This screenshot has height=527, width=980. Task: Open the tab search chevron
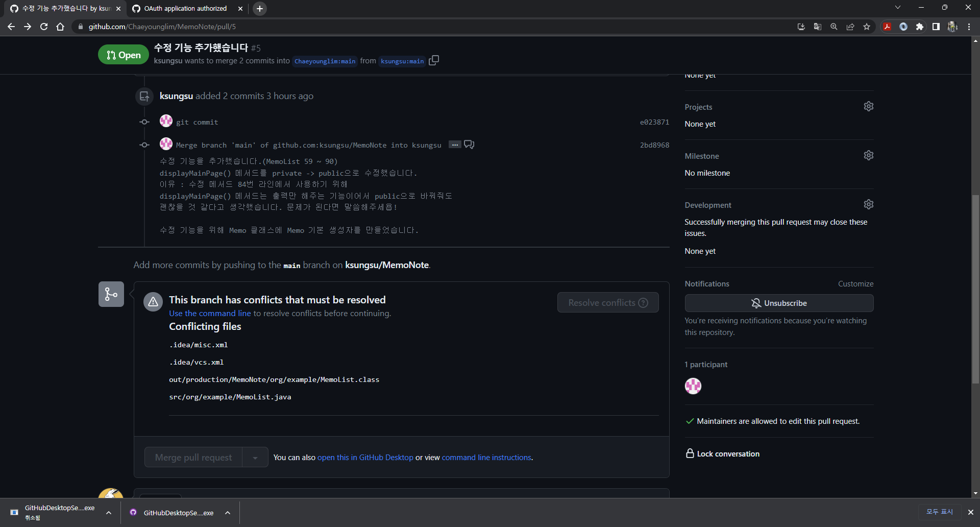(898, 7)
